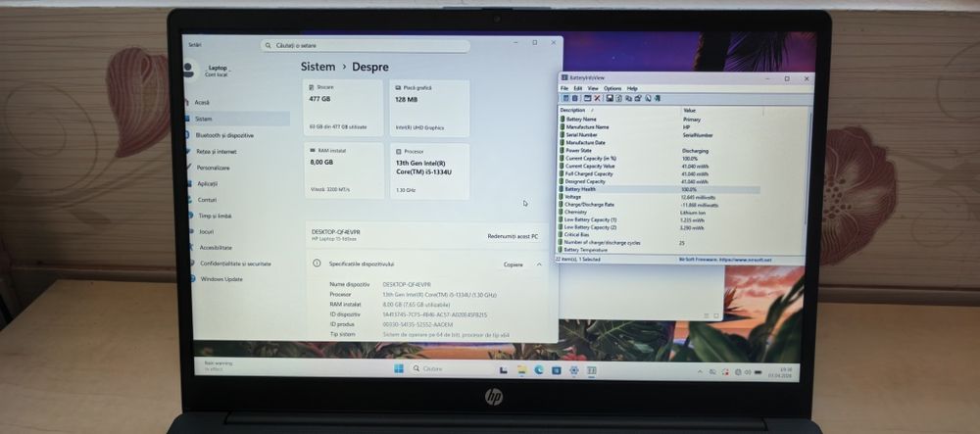
Task: Launch Microsoft Edge from the taskbar
Action: [539, 369]
